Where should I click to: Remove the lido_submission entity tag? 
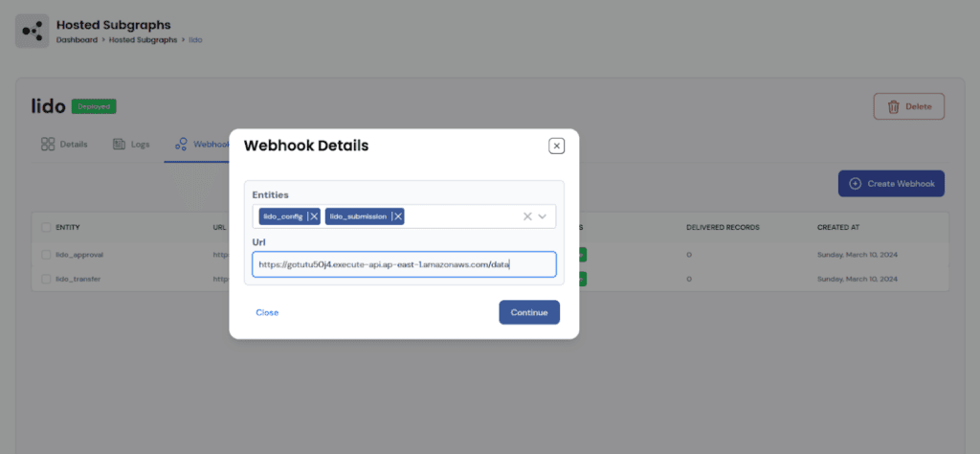tap(398, 216)
